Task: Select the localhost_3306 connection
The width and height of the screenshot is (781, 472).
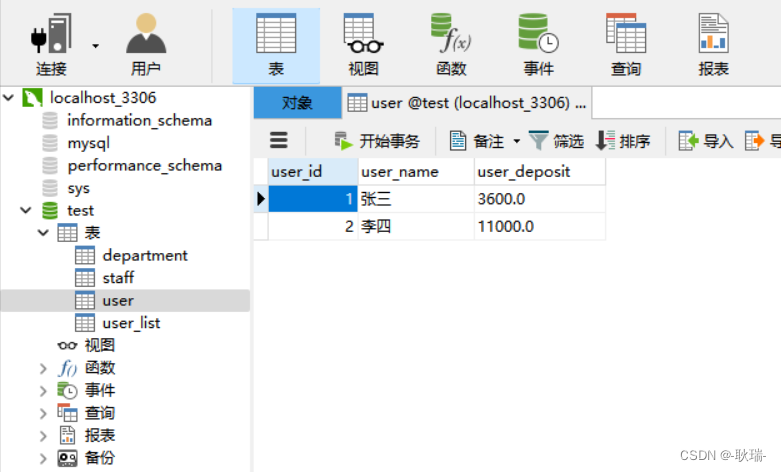Action: coord(103,98)
